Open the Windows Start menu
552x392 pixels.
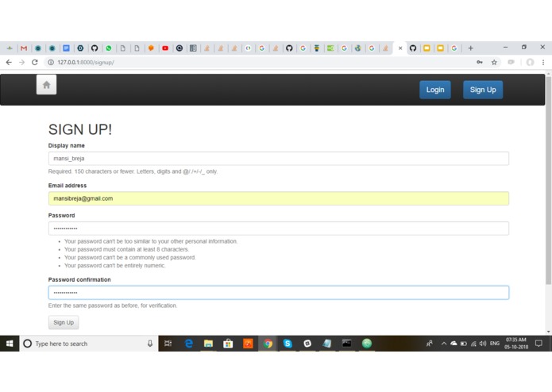click(10, 344)
